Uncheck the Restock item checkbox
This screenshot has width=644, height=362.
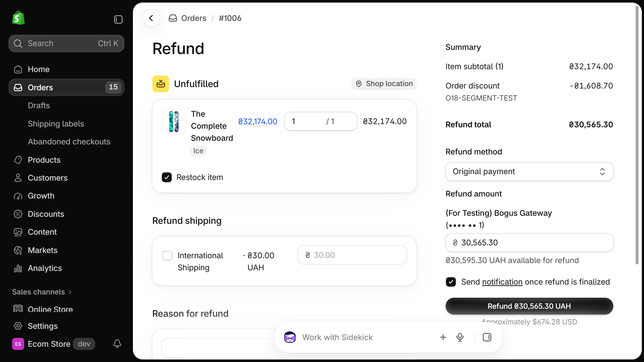point(167,177)
